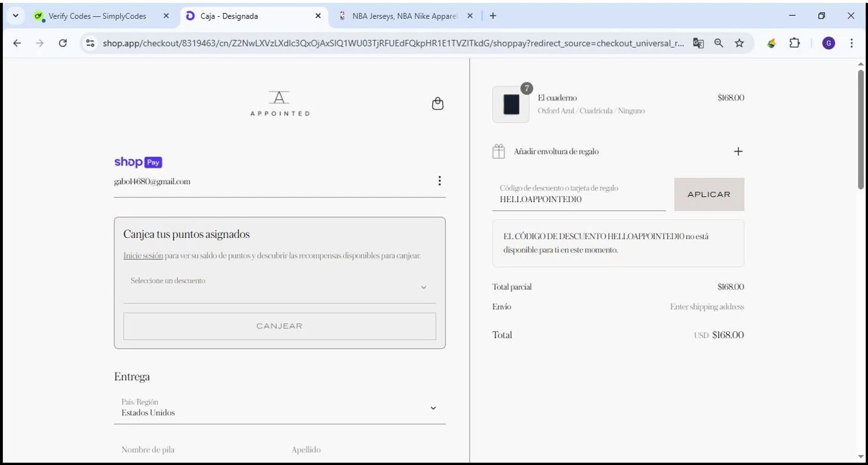Close the Caja - Designada tab
Image resolution: width=868 pixels, height=465 pixels.
pos(318,16)
